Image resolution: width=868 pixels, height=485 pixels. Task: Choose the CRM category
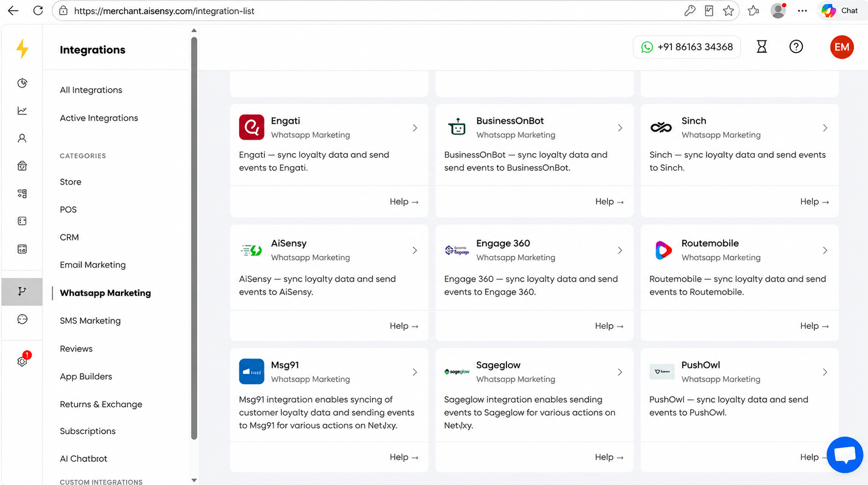[69, 238]
